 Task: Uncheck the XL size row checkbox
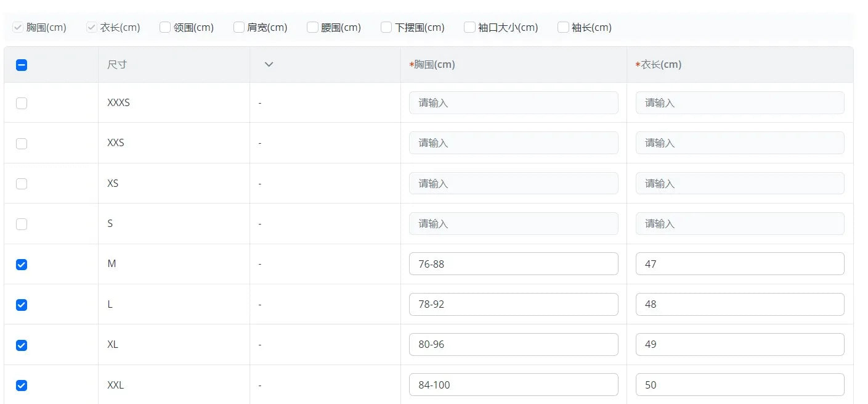click(22, 345)
